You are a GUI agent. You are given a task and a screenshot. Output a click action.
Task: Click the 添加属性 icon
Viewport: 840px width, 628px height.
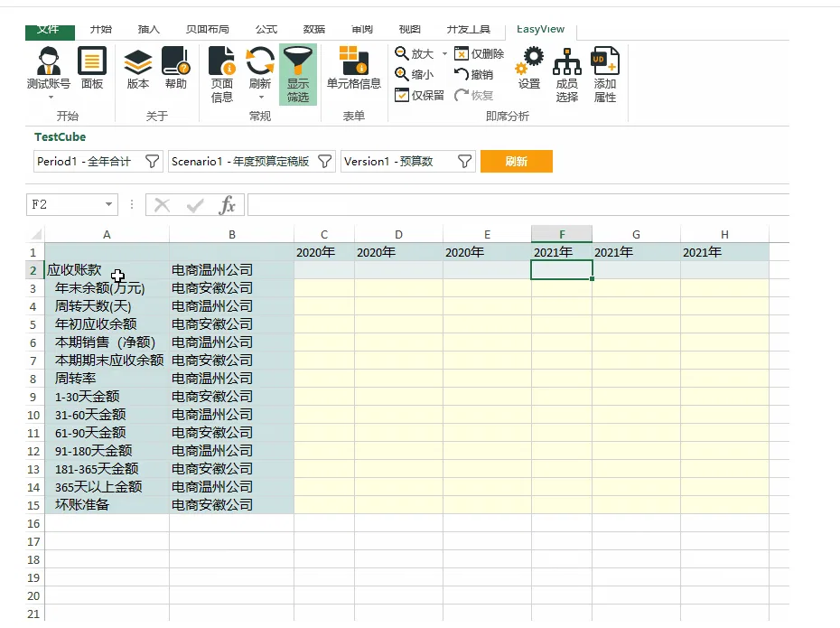[605, 61]
